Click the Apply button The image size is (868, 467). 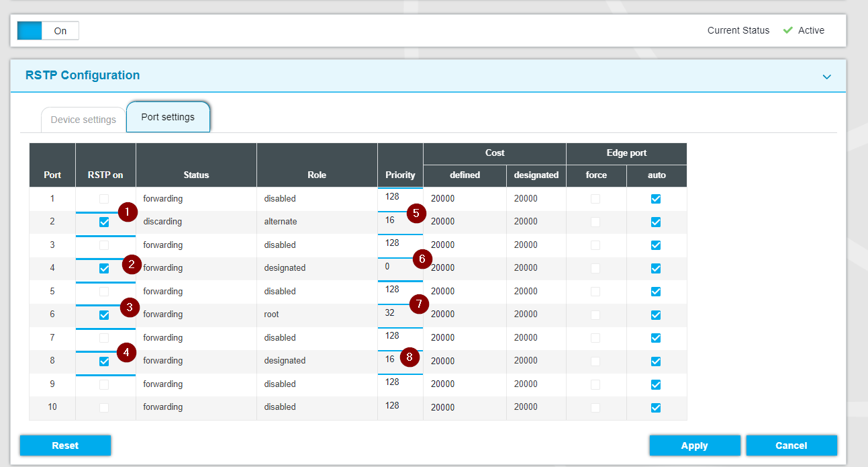click(x=695, y=445)
